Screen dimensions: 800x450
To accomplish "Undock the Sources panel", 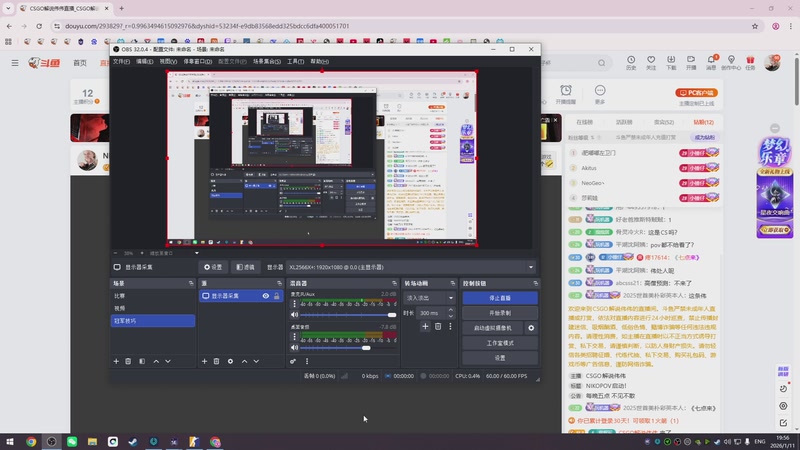I will pyautogui.click(x=279, y=283).
